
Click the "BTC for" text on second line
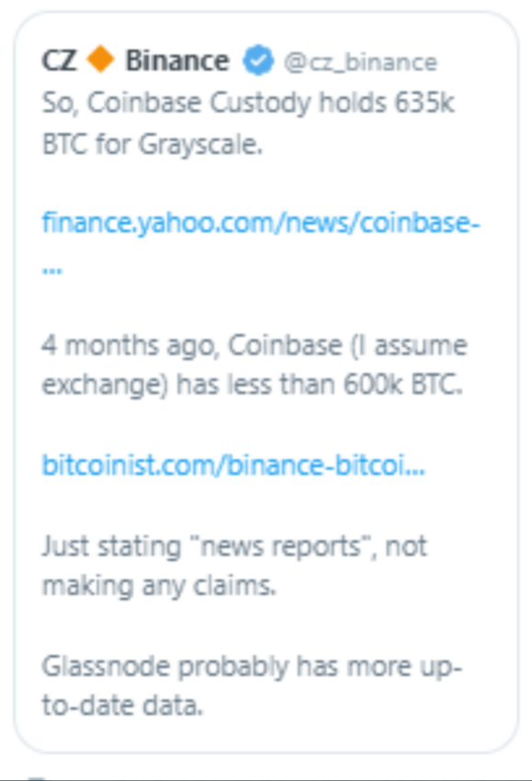coord(86,144)
